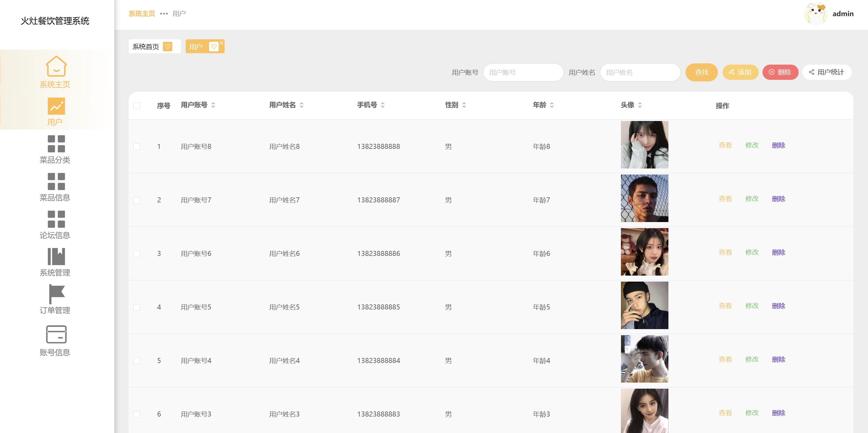Open the 菜品分类 sidebar grid icon
Screen dimensions: 868x433
[x=56, y=144]
